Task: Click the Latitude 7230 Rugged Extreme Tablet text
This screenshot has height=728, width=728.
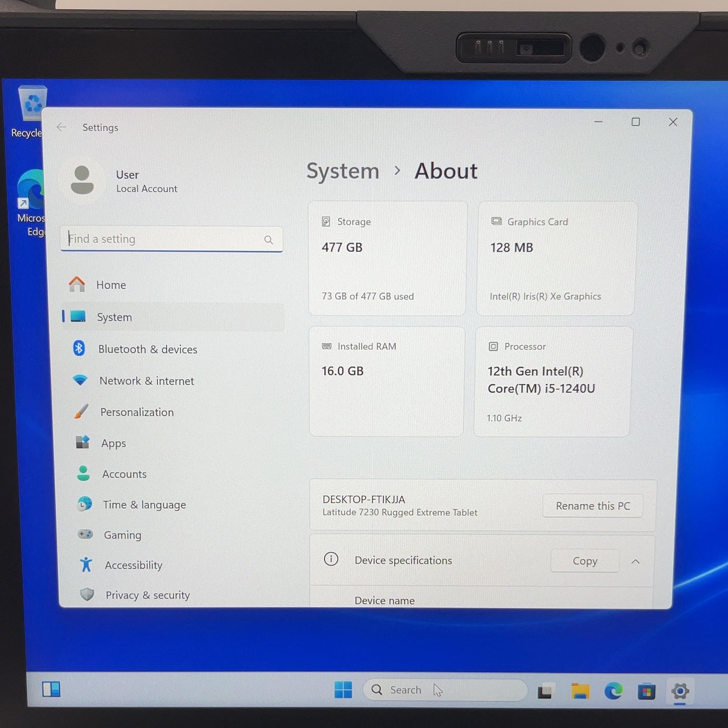Action: pos(400,513)
